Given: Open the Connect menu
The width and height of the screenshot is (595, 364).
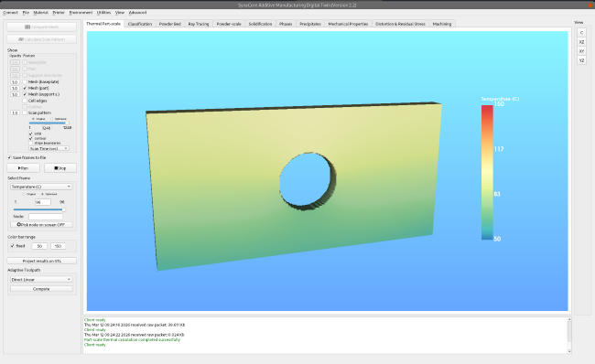Looking at the screenshot, I should point(10,13).
